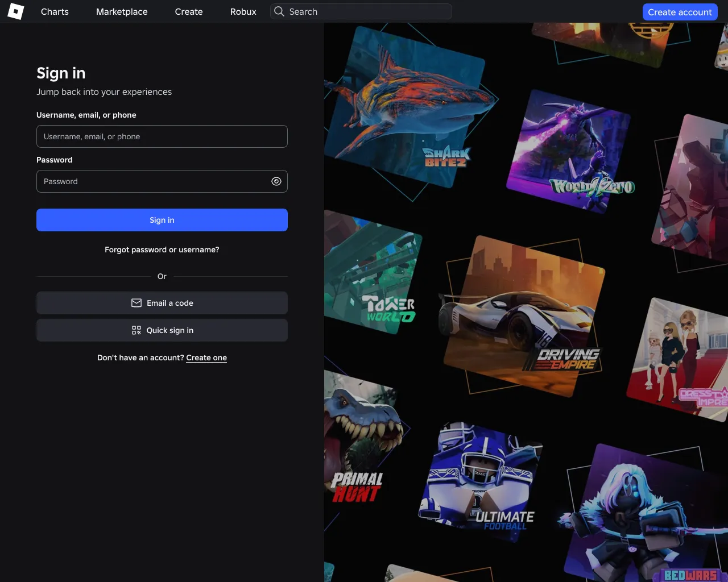The image size is (728, 582).
Task: Focus the Search field
Action: [361, 11]
